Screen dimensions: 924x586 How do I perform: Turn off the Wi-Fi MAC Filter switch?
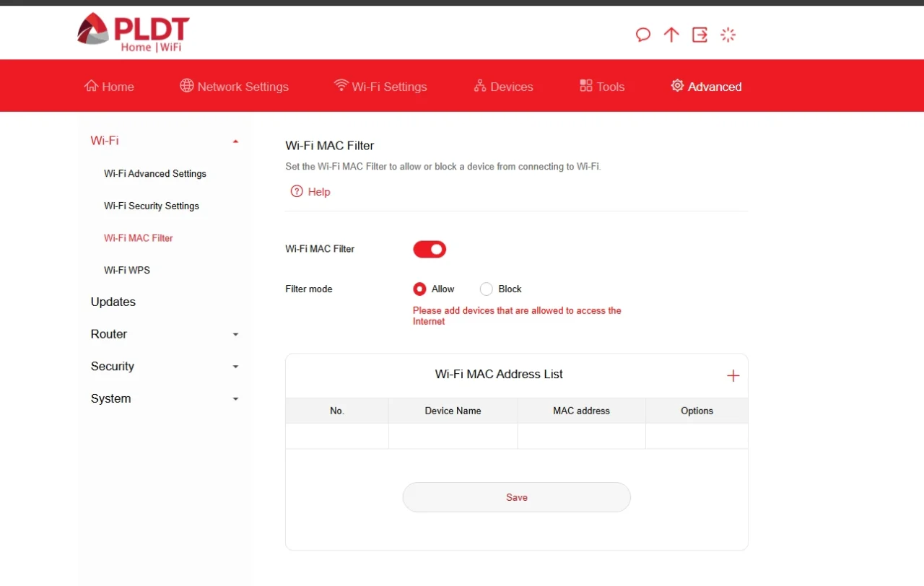coord(430,249)
